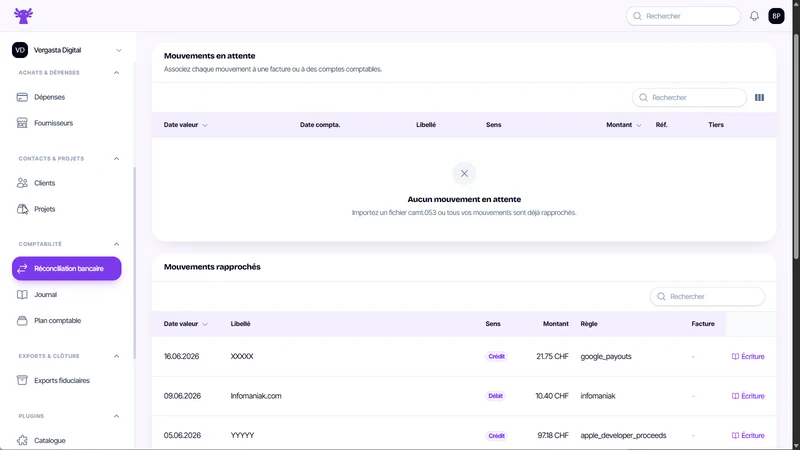
Task: Click the empty-state X icon
Action: click(464, 173)
